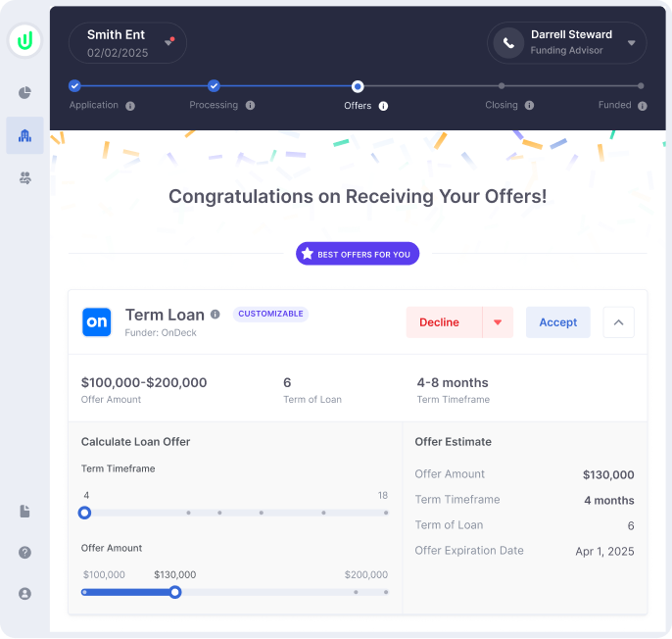Click the Offers step label

coord(358,106)
